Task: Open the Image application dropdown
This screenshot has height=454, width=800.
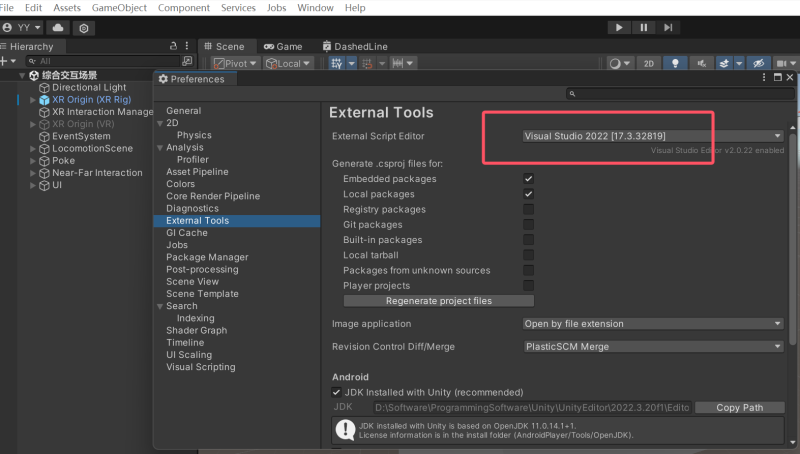Action: 652,324
